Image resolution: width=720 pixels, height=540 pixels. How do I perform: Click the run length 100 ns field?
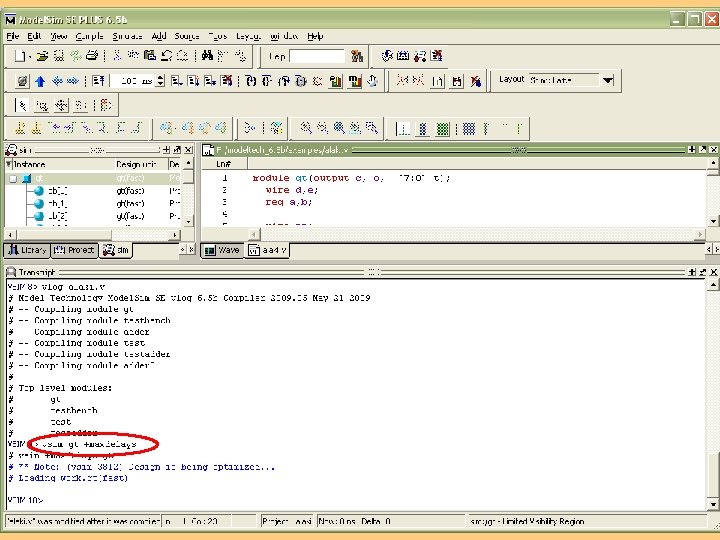click(x=133, y=81)
